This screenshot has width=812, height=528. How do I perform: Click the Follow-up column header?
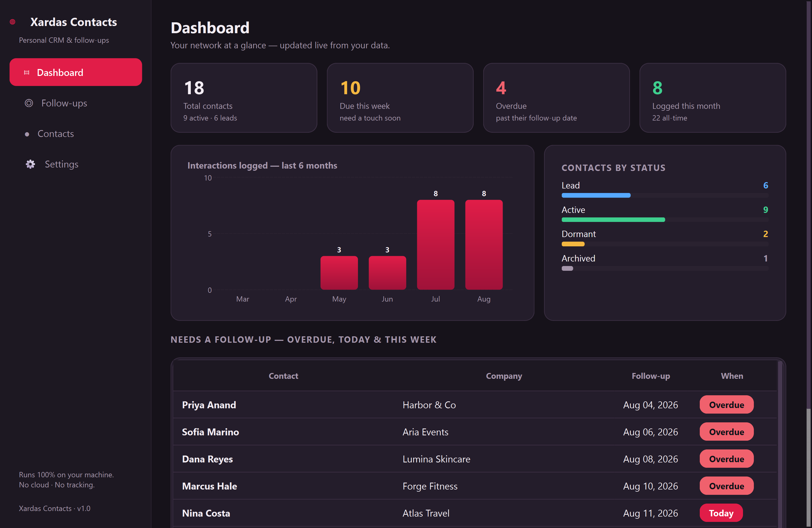(x=651, y=376)
